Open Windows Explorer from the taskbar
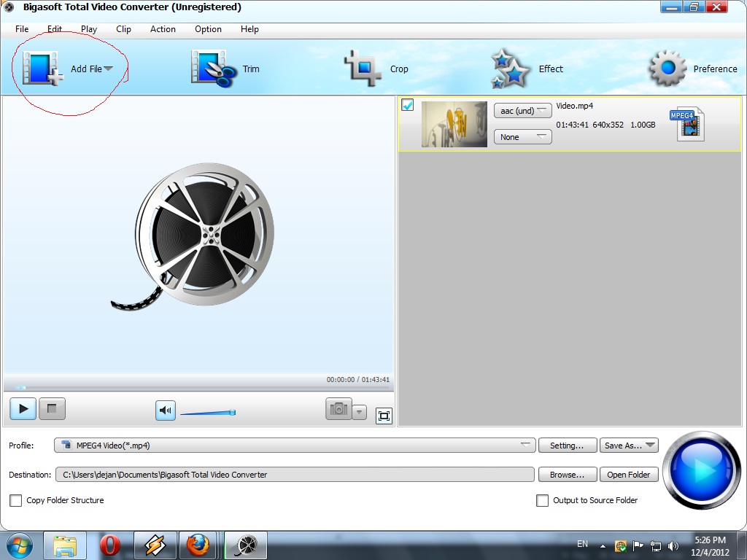Image resolution: width=747 pixels, height=560 pixels. (65, 545)
